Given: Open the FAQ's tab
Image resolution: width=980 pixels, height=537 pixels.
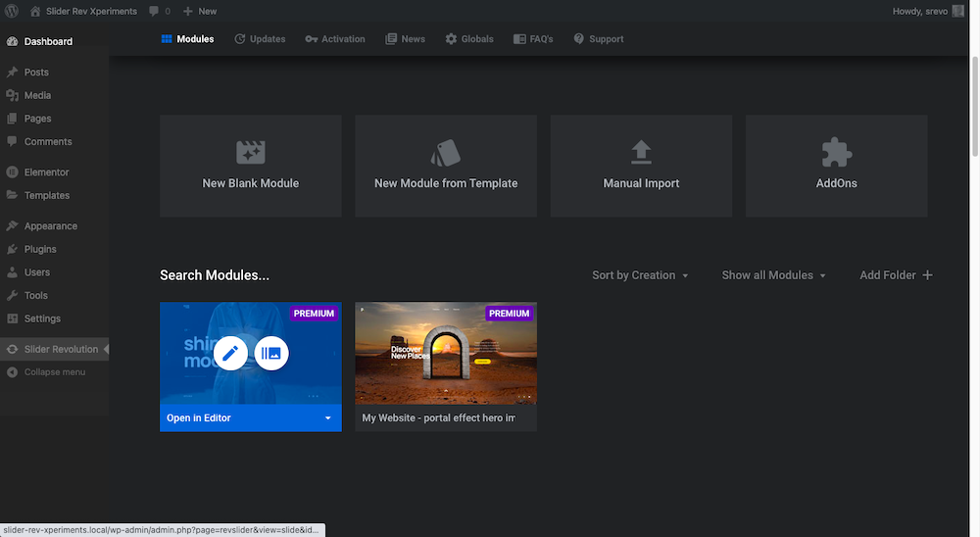Looking at the screenshot, I should coord(533,39).
